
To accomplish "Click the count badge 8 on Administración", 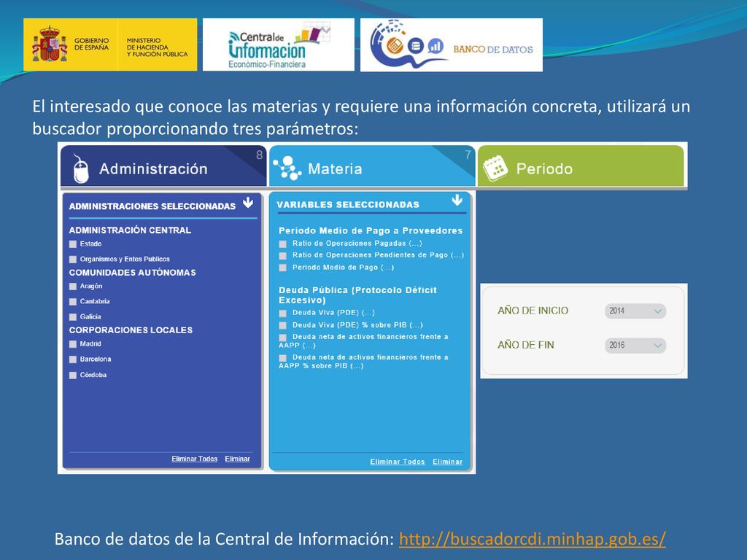I will pos(259,155).
